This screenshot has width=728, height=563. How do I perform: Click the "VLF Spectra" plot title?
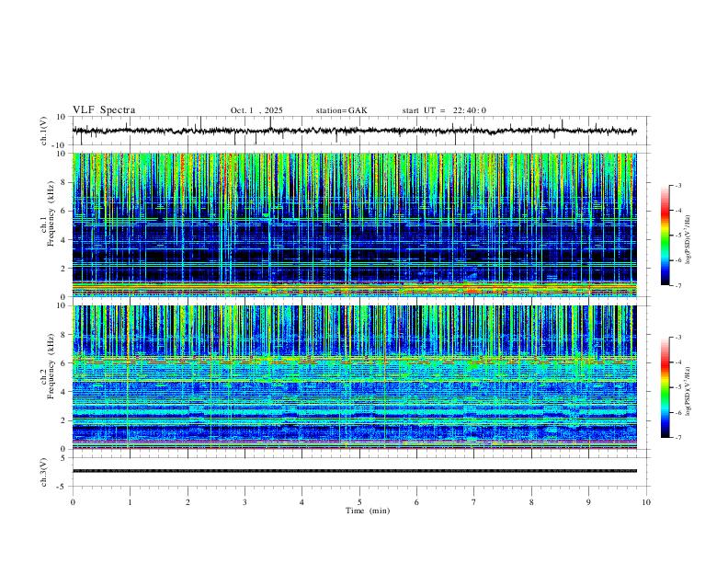coord(104,110)
